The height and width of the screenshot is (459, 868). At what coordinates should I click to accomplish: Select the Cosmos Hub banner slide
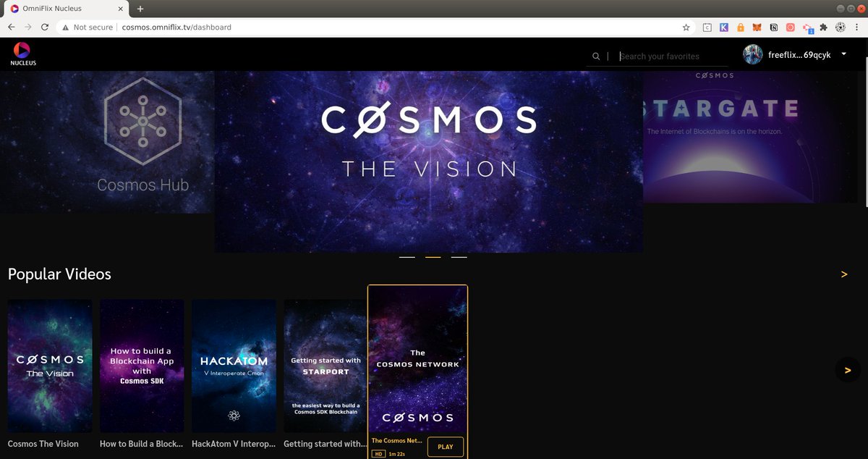point(107,142)
